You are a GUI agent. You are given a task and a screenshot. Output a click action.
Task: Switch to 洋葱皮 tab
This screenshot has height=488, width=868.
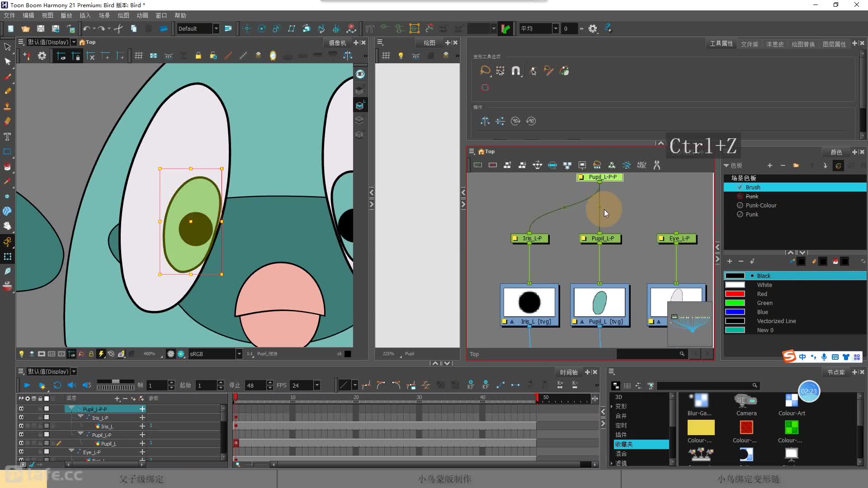point(775,44)
